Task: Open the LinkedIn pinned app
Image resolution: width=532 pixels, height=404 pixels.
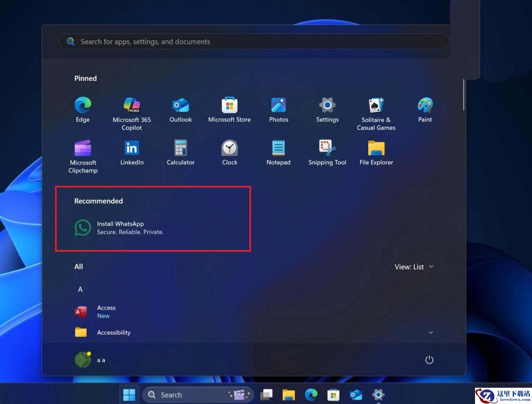Action: 132,153
